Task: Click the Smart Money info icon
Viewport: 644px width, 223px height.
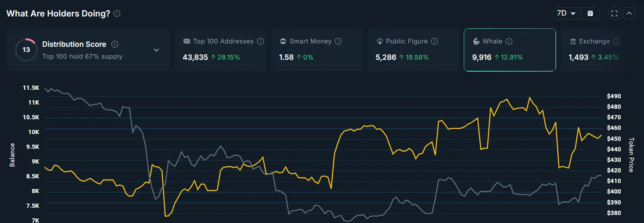Action: (x=338, y=41)
